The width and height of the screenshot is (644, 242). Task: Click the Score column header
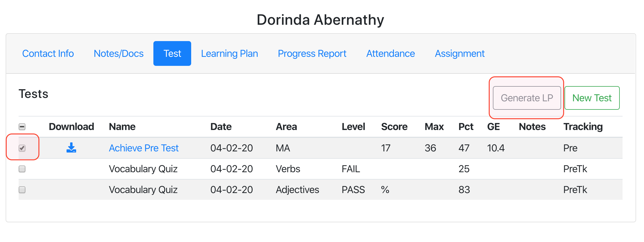tap(394, 127)
